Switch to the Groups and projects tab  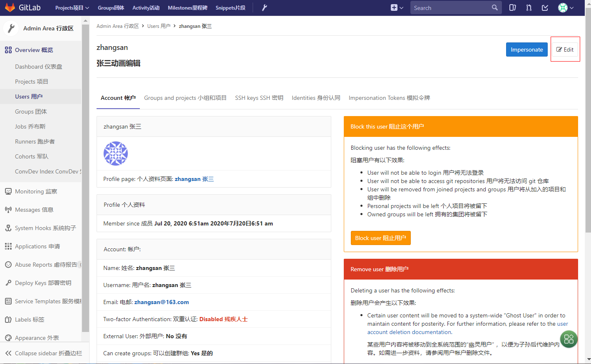coord(185,98)
